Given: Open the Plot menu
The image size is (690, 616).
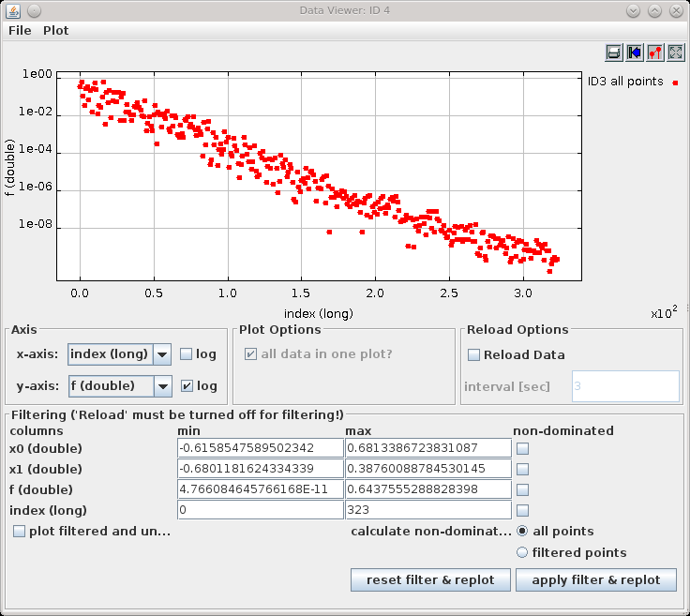Looking at the screenshot, I should click(56, 30).
